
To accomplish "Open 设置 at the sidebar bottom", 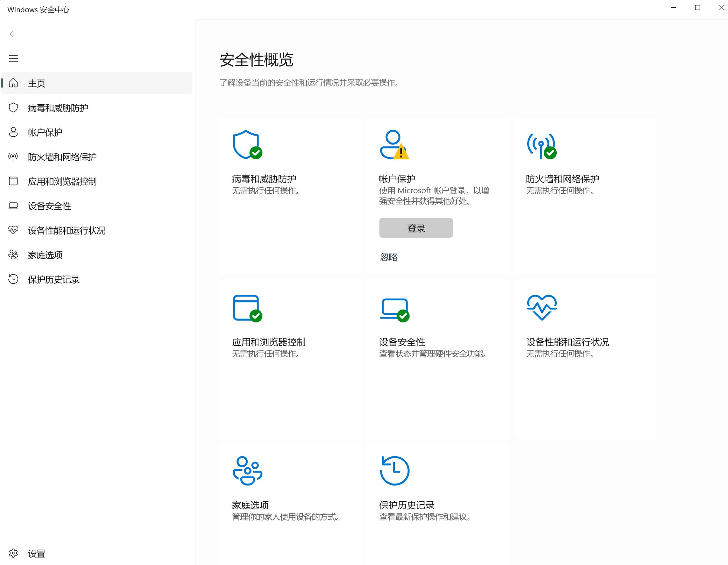I will tap(36, 553).
